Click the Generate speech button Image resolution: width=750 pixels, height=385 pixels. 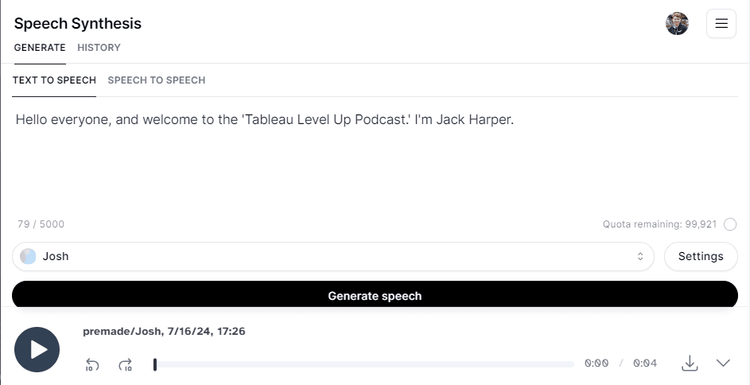375,295
